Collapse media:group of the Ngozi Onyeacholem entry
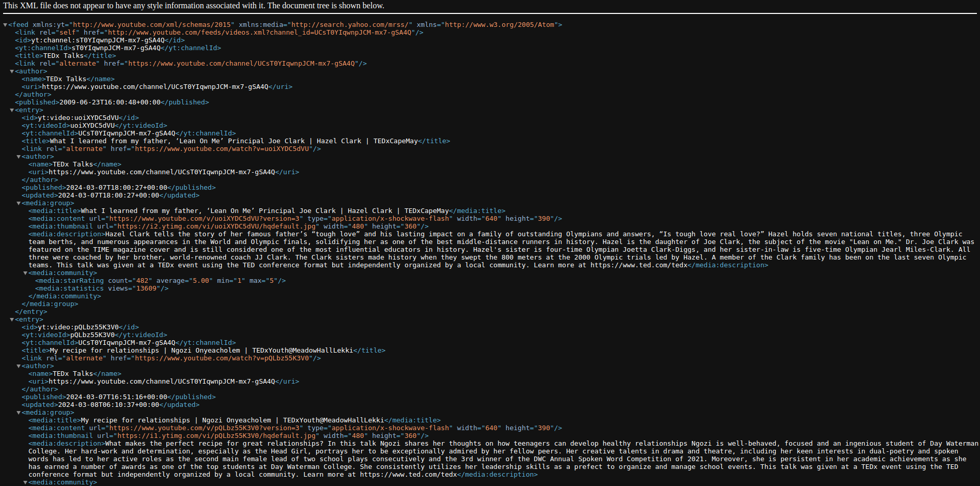The height and width of the screenshot is (486, 980). (19, 413)
